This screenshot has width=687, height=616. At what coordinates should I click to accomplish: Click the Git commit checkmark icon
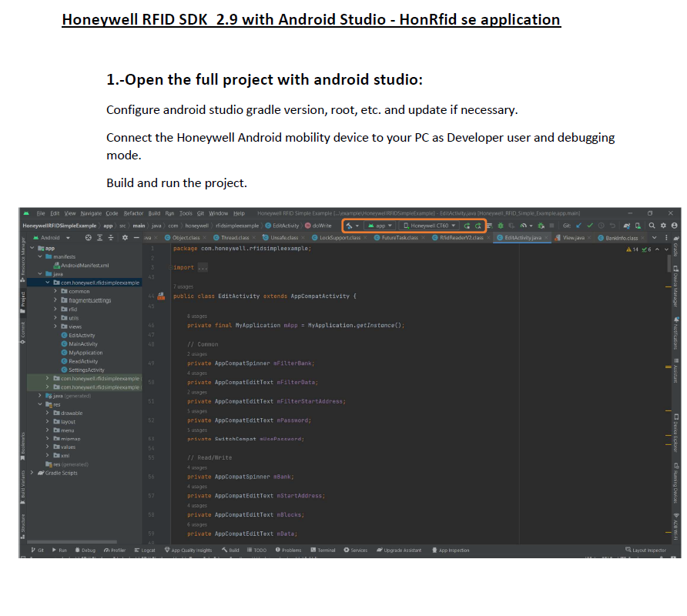tap(590, 226)
